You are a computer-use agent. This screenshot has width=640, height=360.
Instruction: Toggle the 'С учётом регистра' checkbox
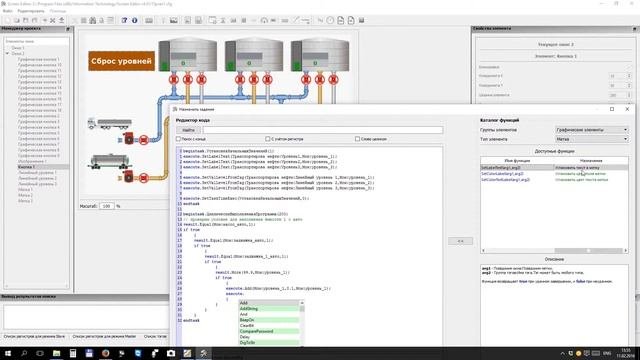268,139
